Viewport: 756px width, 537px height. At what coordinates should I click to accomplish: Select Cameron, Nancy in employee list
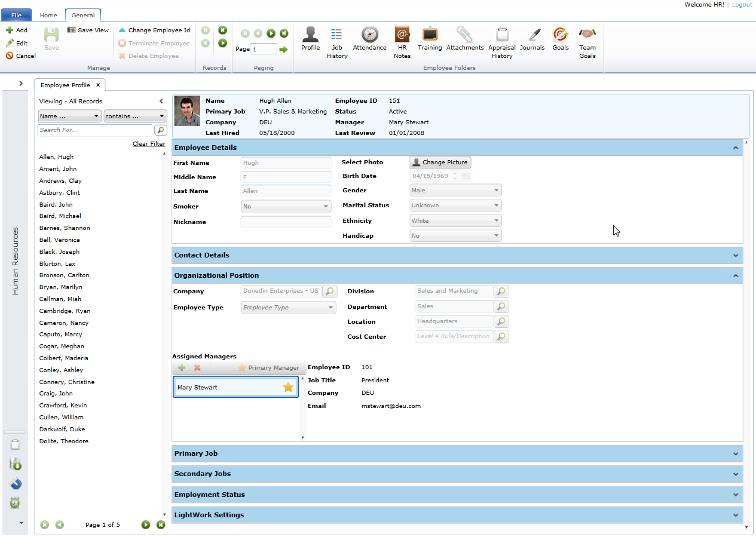63,323
